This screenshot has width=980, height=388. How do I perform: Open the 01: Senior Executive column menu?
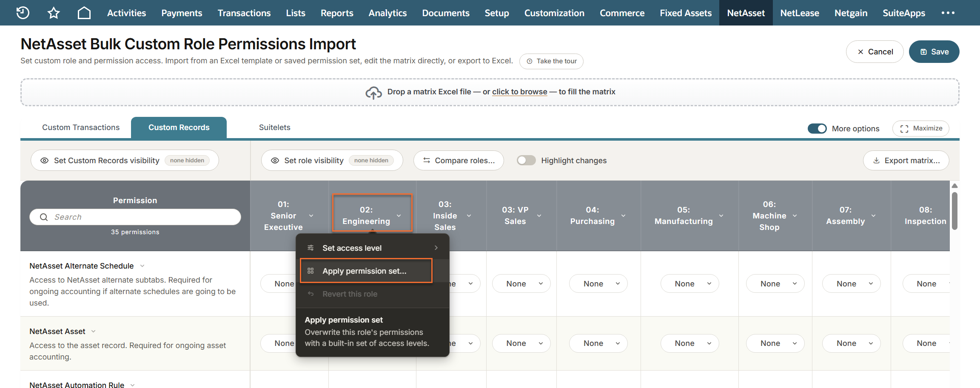311,216
